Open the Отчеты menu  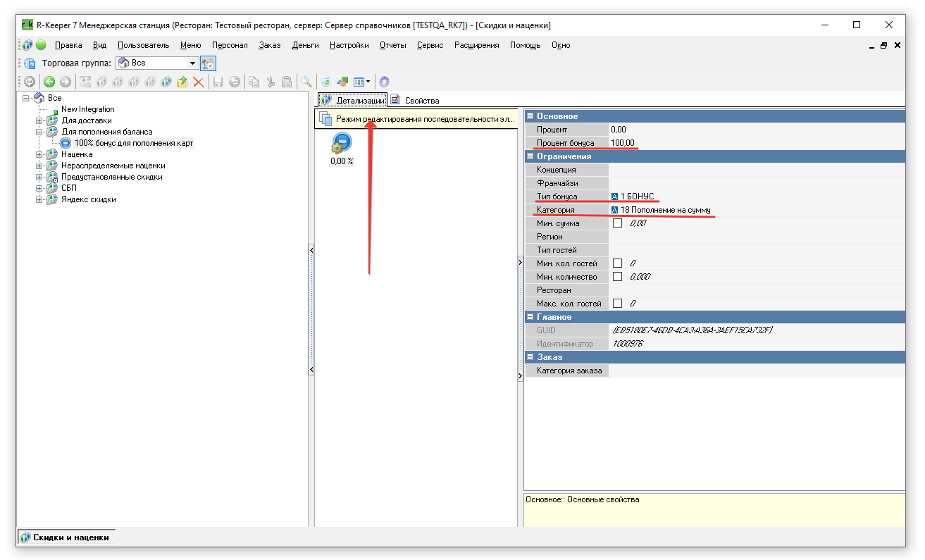392,45
